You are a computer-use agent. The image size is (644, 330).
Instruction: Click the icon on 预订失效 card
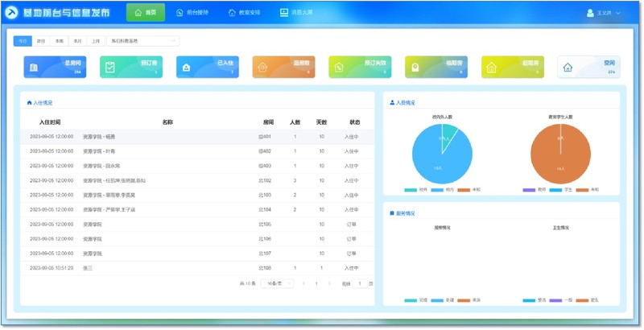click(x=339, y=68)
